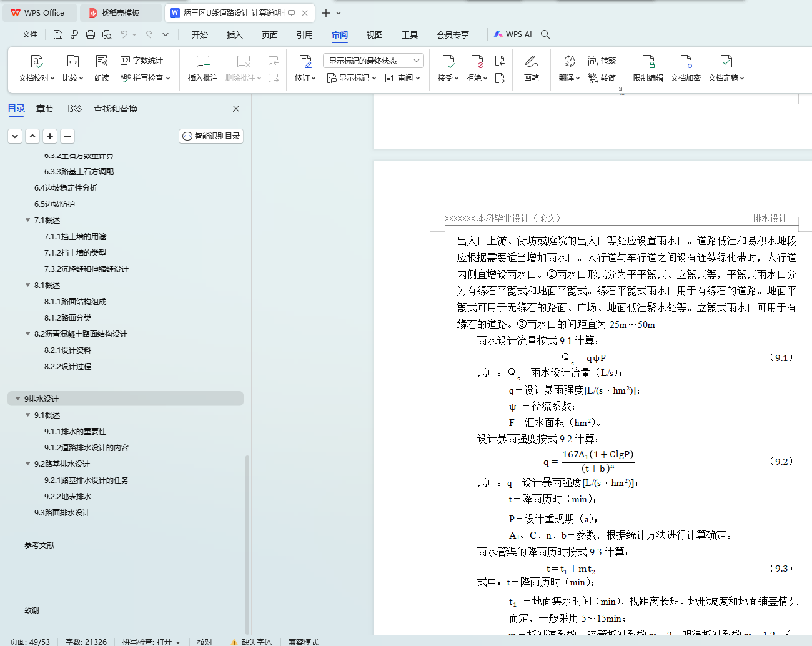812x646 pixels.
Task: Switch to 章节 tab in navigation pane
Action: (x=45, y=109)
